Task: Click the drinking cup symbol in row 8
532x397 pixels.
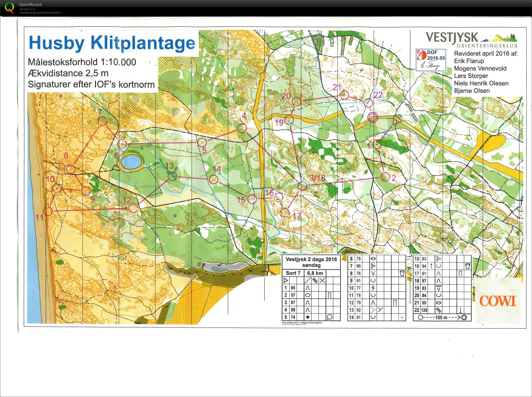Action: (402, 273)
